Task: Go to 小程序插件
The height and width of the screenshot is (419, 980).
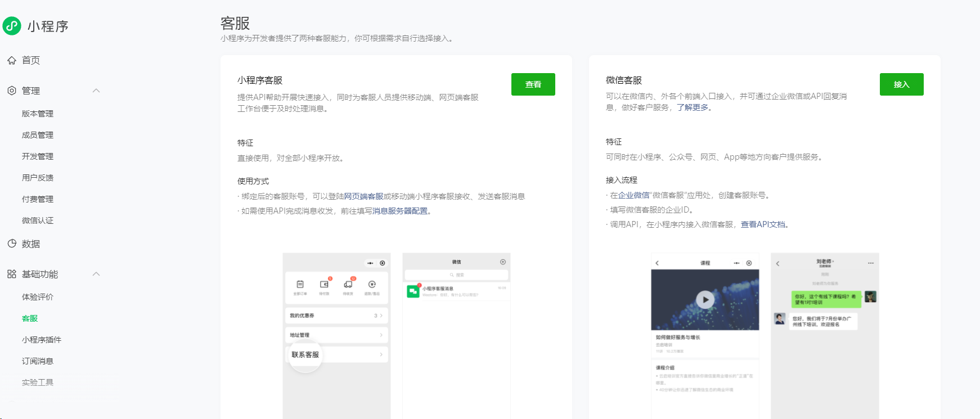Action: tap(42, 340)
